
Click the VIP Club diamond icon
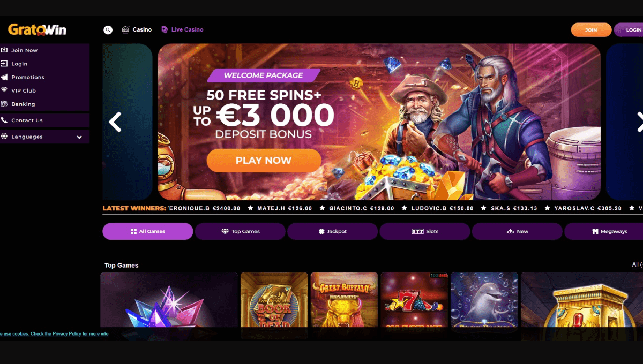pos(4,90)
